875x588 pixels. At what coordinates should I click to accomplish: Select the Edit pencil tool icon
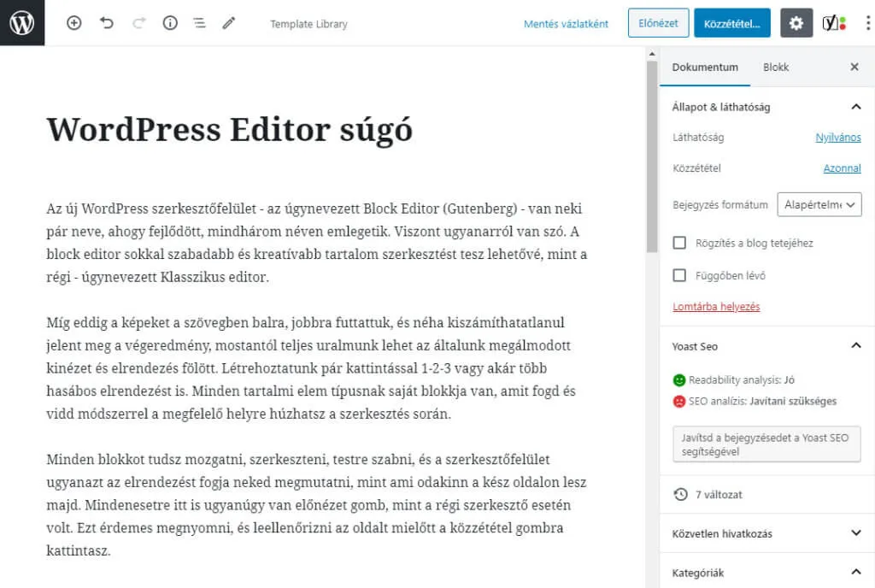point(228,23)
